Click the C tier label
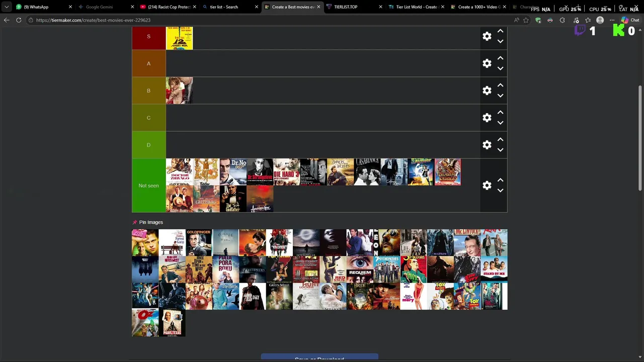The image size is (644, 362). (148, 118)
